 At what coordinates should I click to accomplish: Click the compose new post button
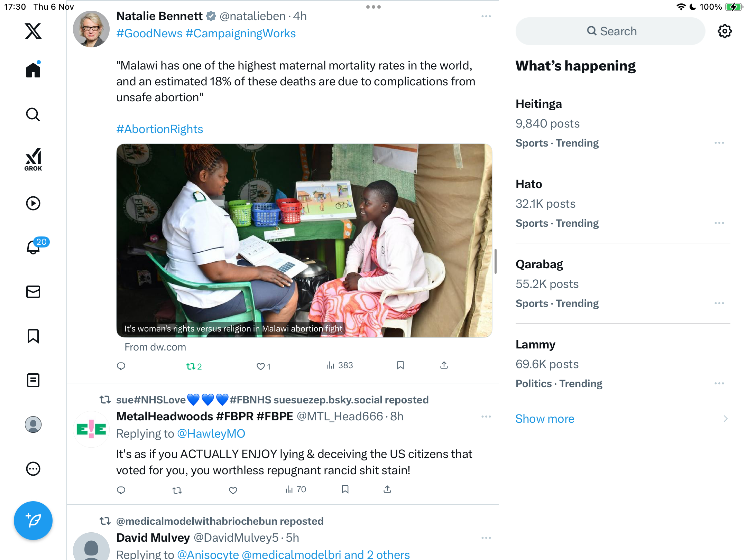tap(33, 521)
